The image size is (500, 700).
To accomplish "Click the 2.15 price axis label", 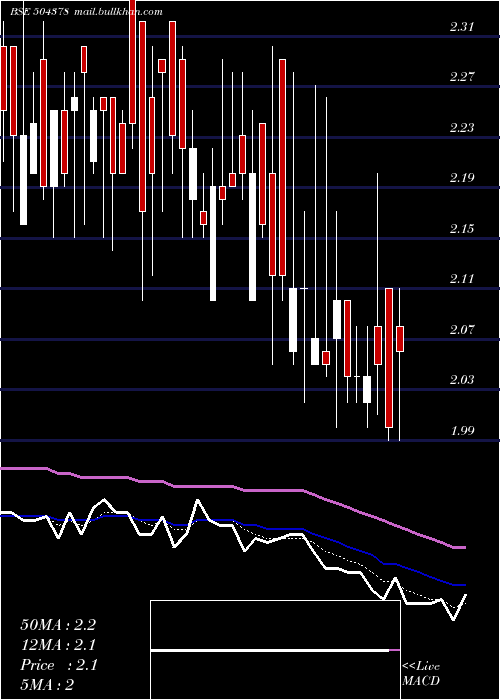I will pos(461,229).
